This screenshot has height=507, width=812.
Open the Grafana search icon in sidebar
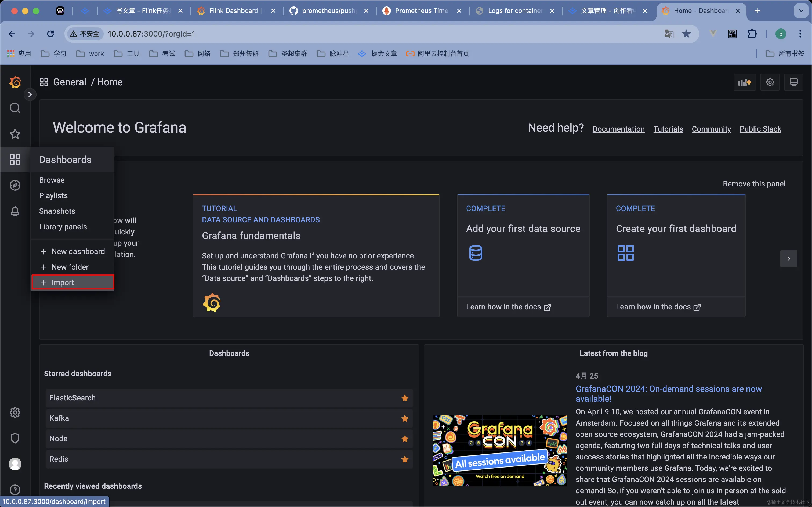(x=15, y=108)
